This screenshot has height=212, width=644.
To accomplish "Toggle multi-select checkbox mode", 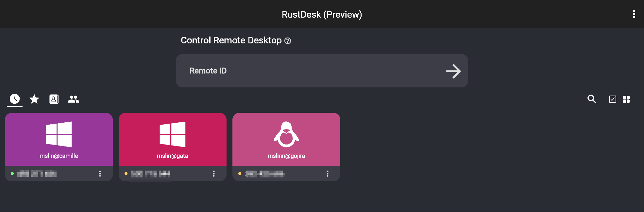I will (x=612, y=99).
